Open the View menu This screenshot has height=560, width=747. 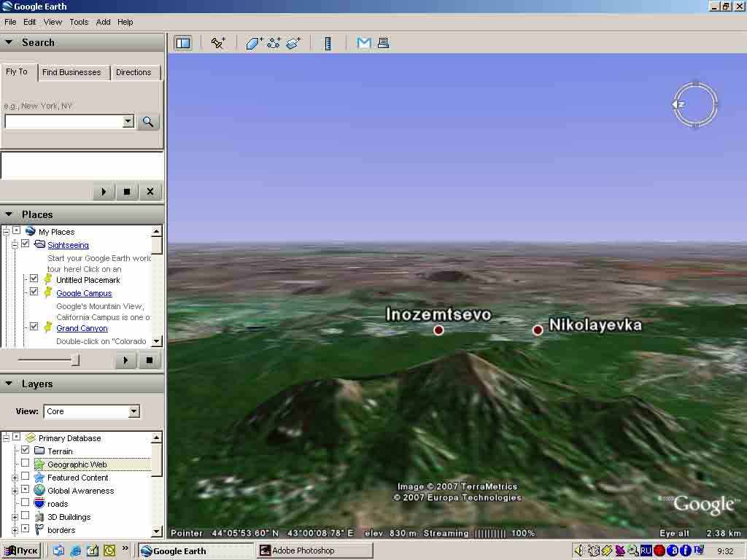pyautogui.click(x=53, y=22)
